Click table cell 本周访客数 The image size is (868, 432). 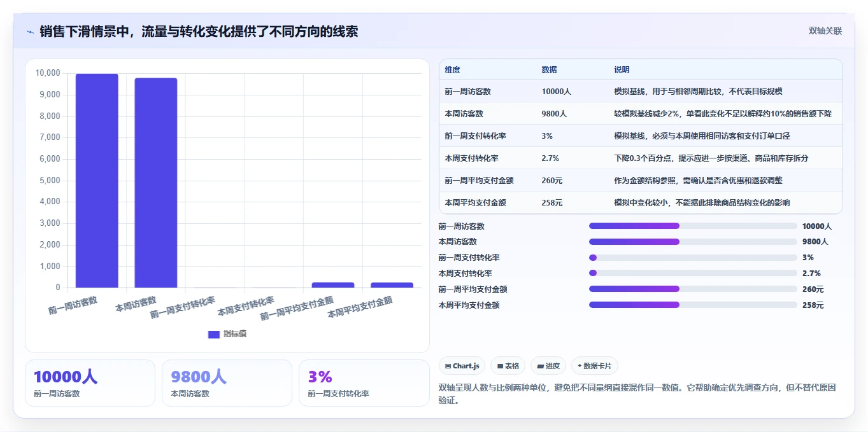464,114
